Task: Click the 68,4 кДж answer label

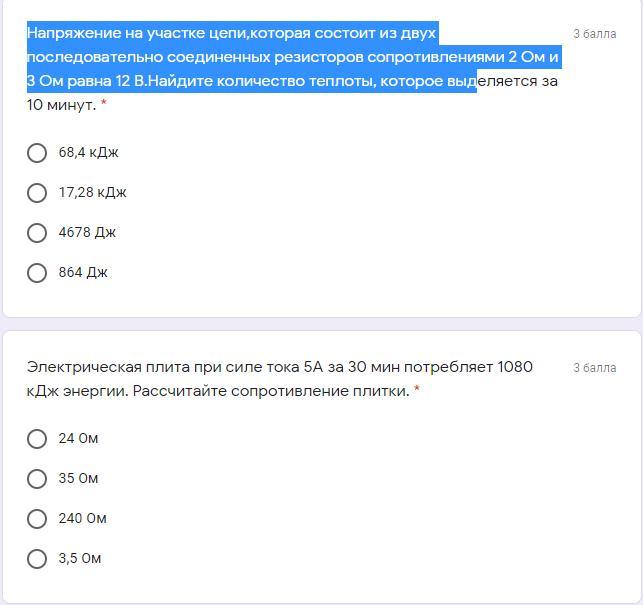Action: (x=89, y=153)
